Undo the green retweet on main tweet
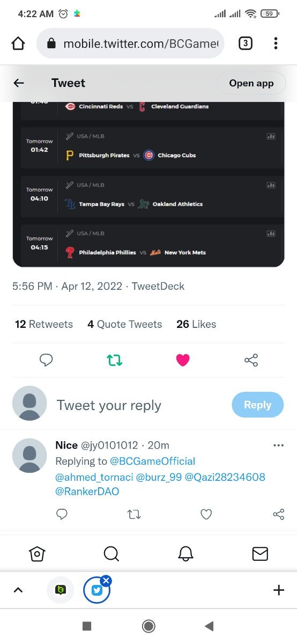 pos(115,360)
